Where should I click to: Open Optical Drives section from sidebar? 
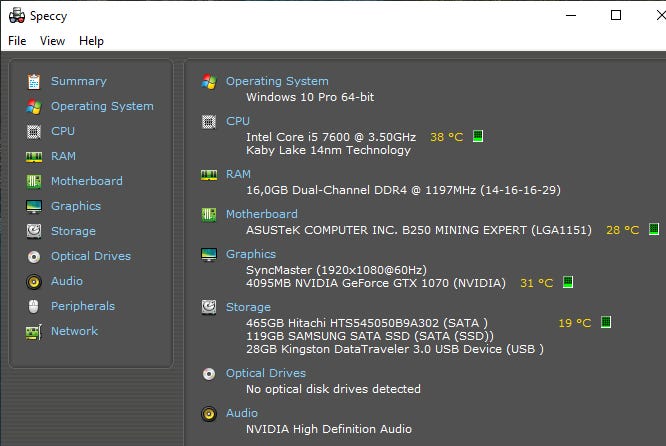pyautogui.click(x=91, y=256)
